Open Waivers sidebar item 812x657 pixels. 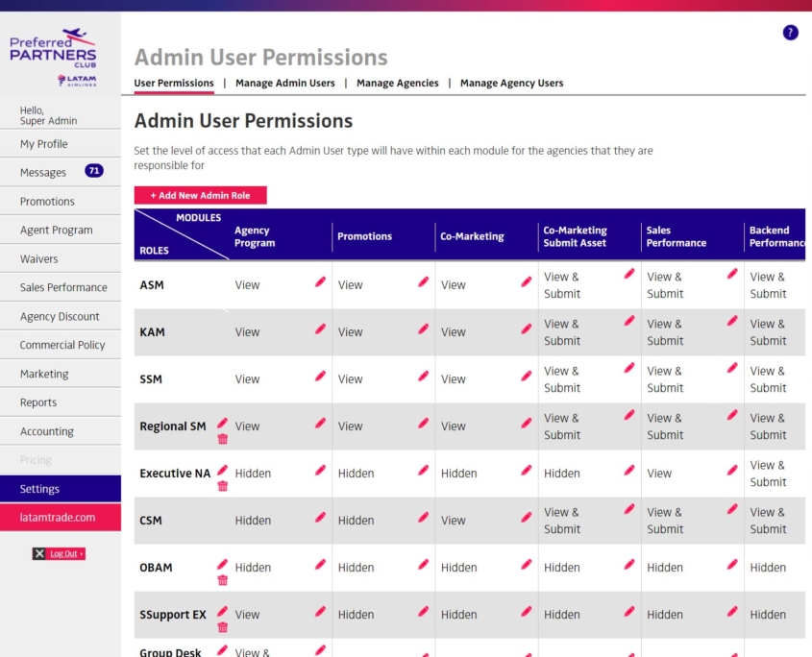(x=61, y=259)
